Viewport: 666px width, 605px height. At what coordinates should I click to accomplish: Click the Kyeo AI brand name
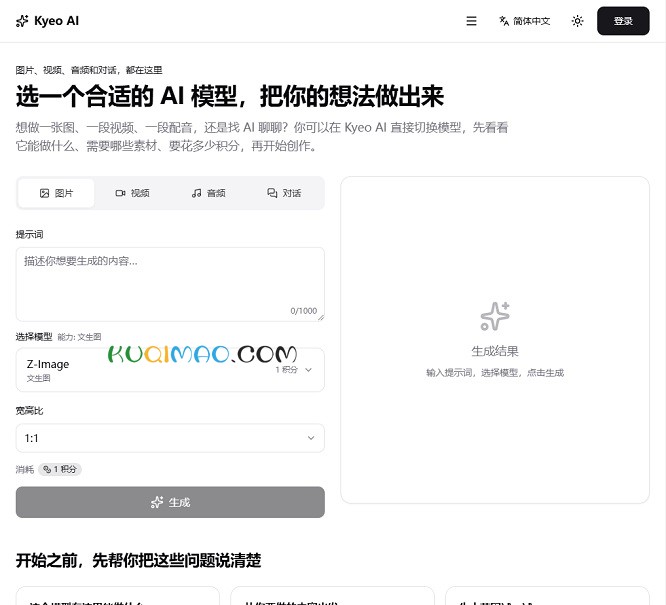[x=56, y=21]
